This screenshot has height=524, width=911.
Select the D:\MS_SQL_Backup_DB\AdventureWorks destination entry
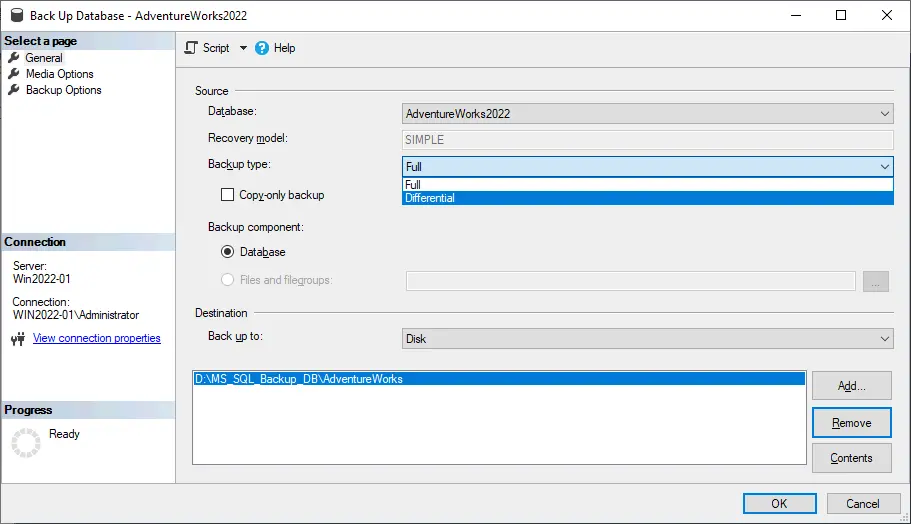coord(499,379)
